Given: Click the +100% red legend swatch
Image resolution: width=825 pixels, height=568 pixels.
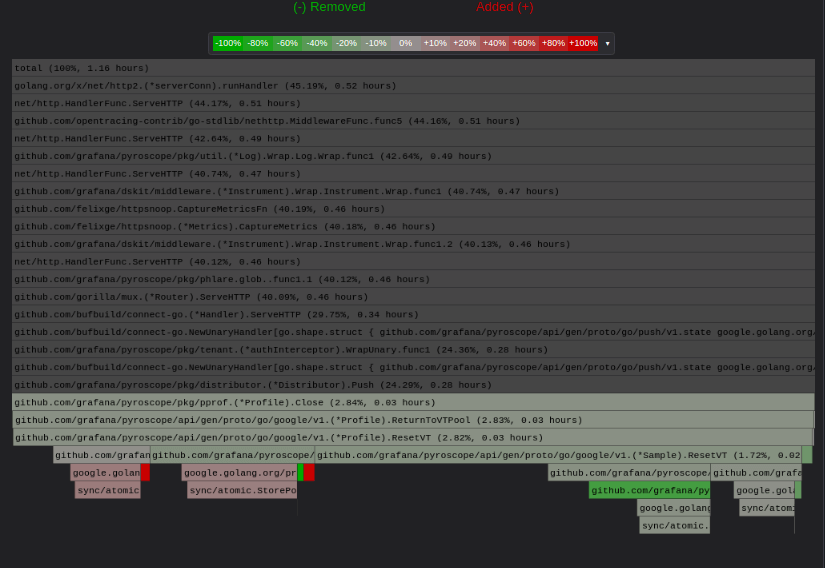Looking at the screenshot, I should pyautogui.click(x=583, y=44).
